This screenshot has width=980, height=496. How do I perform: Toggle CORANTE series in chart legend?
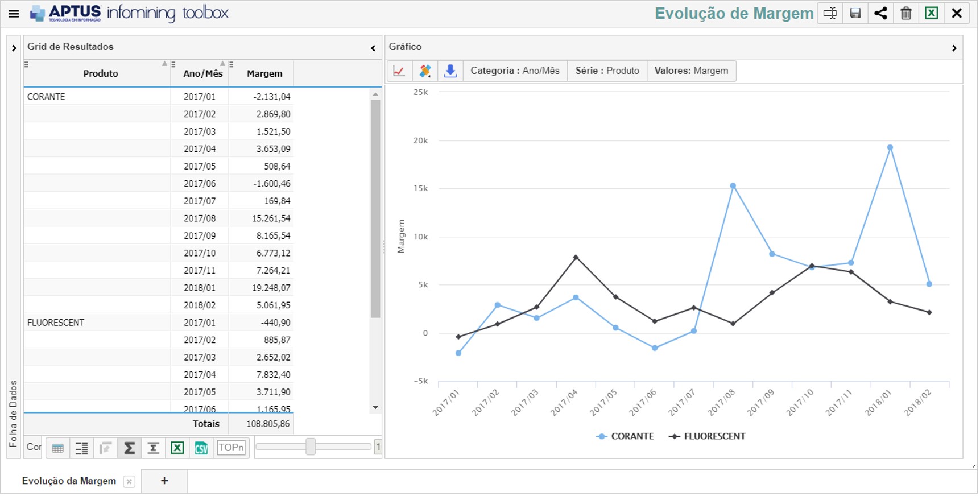(x=625, y=436)
